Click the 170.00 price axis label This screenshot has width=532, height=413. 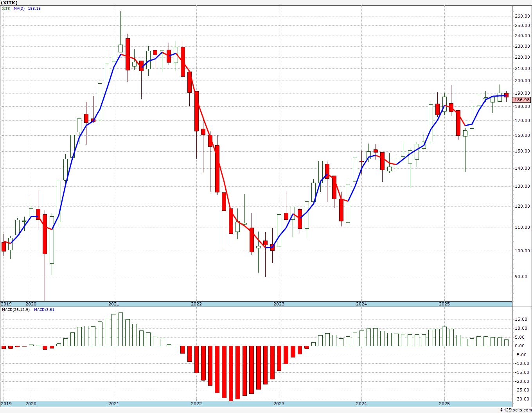click(x=523, y=121)
